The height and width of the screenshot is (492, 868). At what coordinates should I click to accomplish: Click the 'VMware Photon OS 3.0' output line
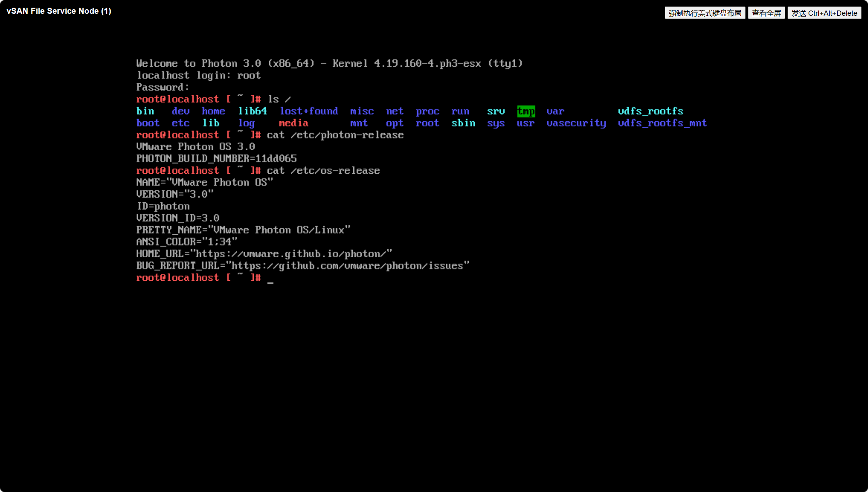[x=196, y=147]
